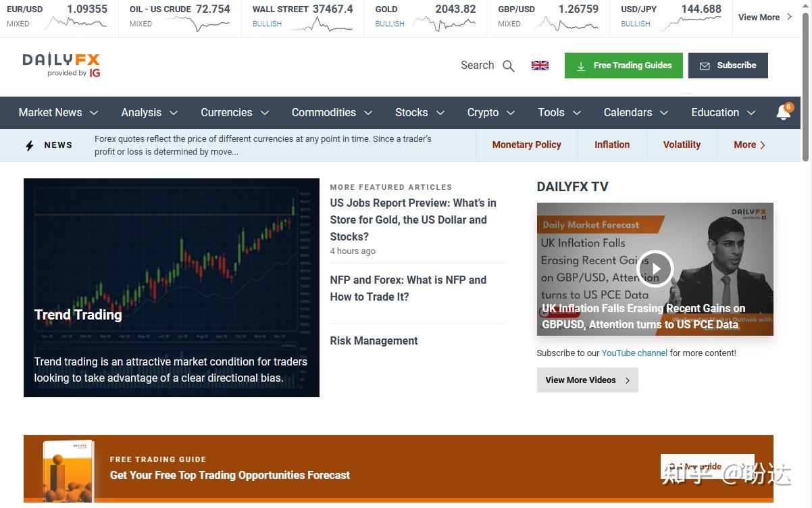The height and width of the screenshot is (508, 812).
Task: Open the notification bell with badge 6
Action: tap(784, 112)
